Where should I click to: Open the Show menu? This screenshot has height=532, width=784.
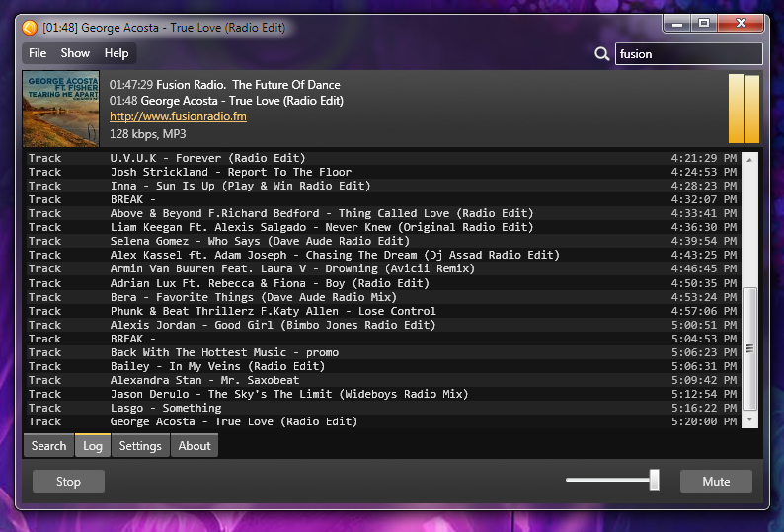75,53
